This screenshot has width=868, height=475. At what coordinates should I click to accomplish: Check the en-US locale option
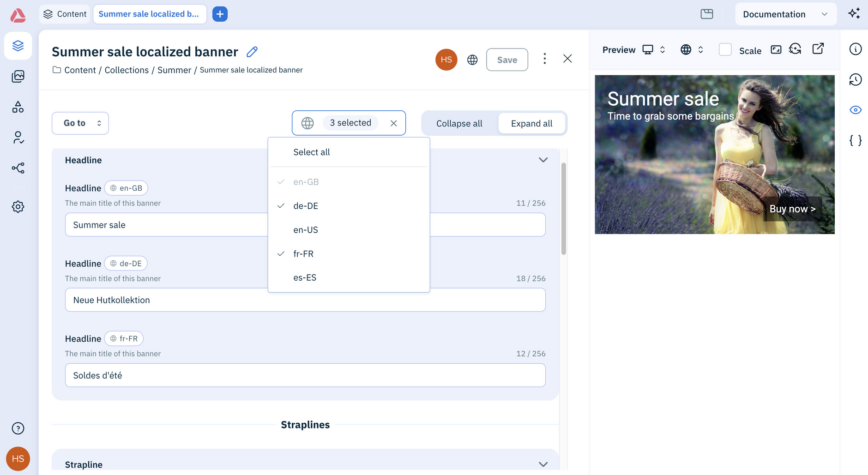[349, 230]
